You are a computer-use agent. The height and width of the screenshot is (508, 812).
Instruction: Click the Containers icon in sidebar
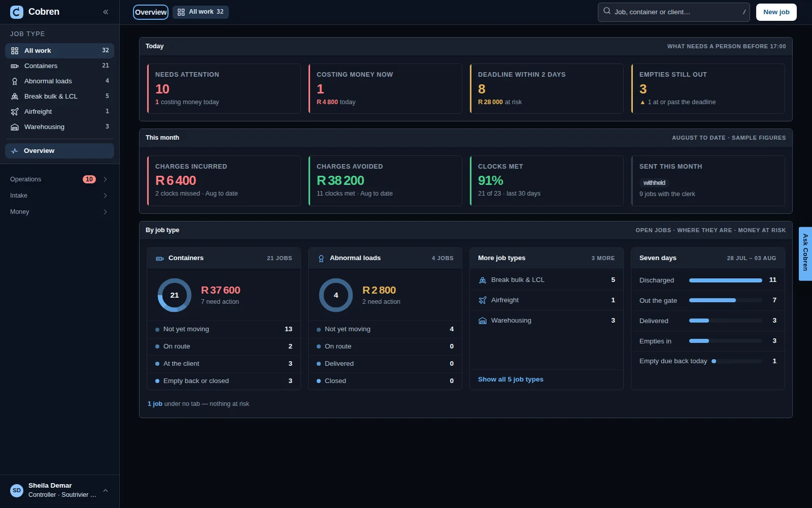15,66
